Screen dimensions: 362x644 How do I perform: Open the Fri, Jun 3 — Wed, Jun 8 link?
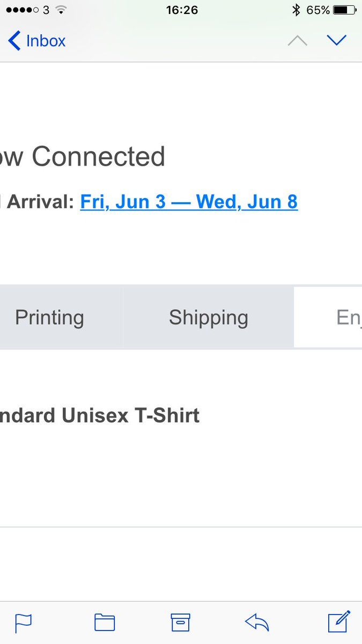click(x=189, y=202)
